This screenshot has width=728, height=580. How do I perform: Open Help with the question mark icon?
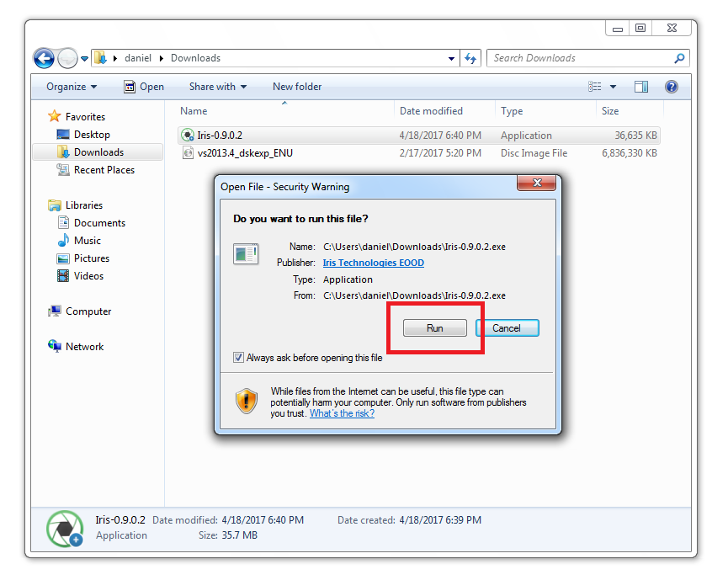coord(672,87)
